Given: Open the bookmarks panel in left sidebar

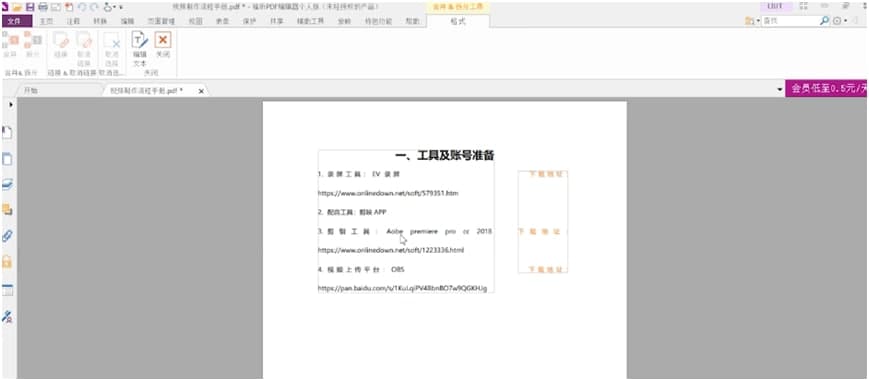Looking at the screenshot, I should (x=7, y=133).
